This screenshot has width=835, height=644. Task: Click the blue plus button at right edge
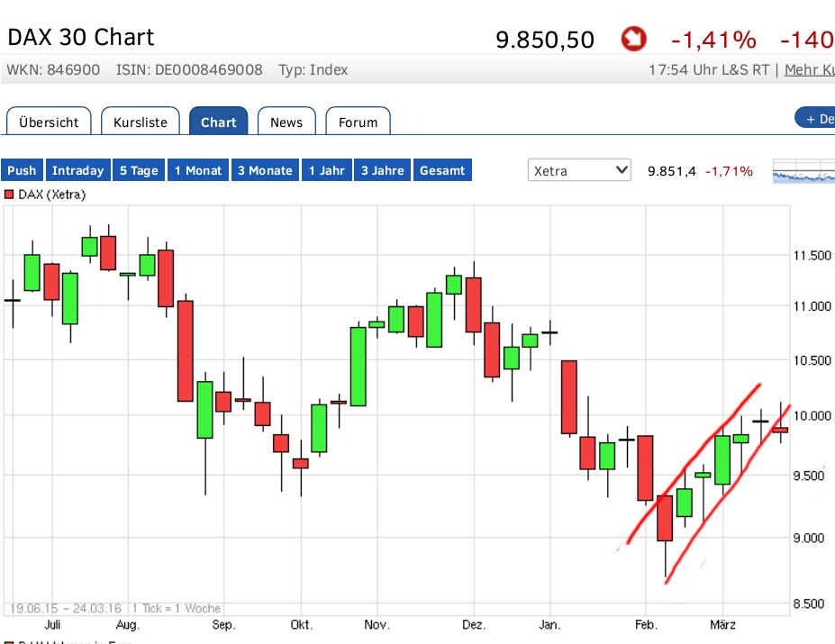point(816,119)
